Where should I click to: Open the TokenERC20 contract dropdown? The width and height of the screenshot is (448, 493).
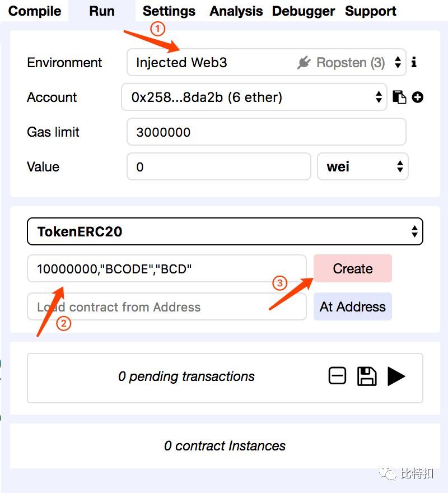[225, 231]
